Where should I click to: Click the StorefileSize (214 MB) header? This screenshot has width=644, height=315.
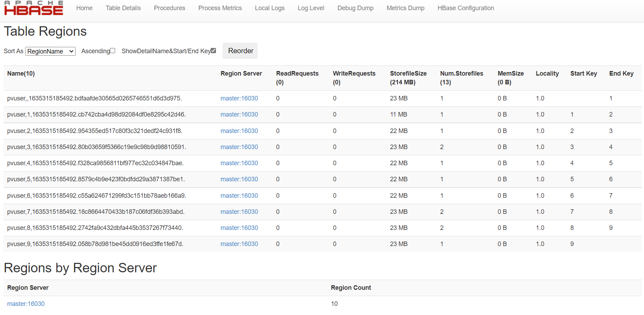point(408,78)
